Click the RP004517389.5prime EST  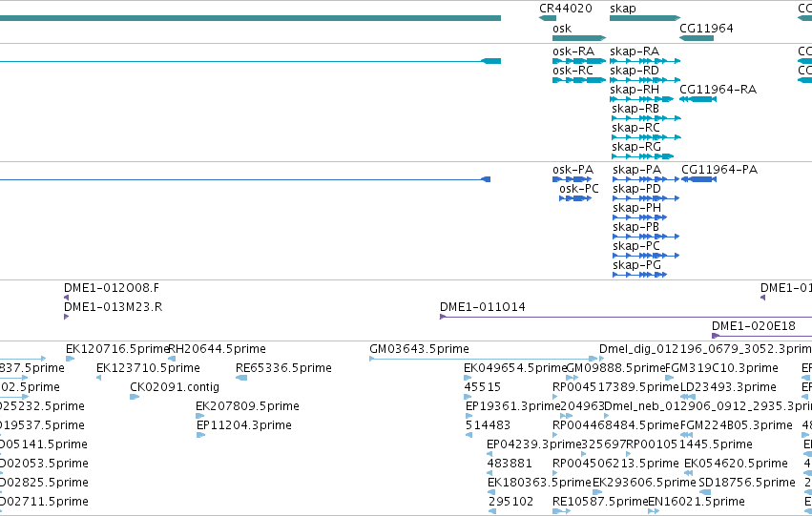point(555,397)
